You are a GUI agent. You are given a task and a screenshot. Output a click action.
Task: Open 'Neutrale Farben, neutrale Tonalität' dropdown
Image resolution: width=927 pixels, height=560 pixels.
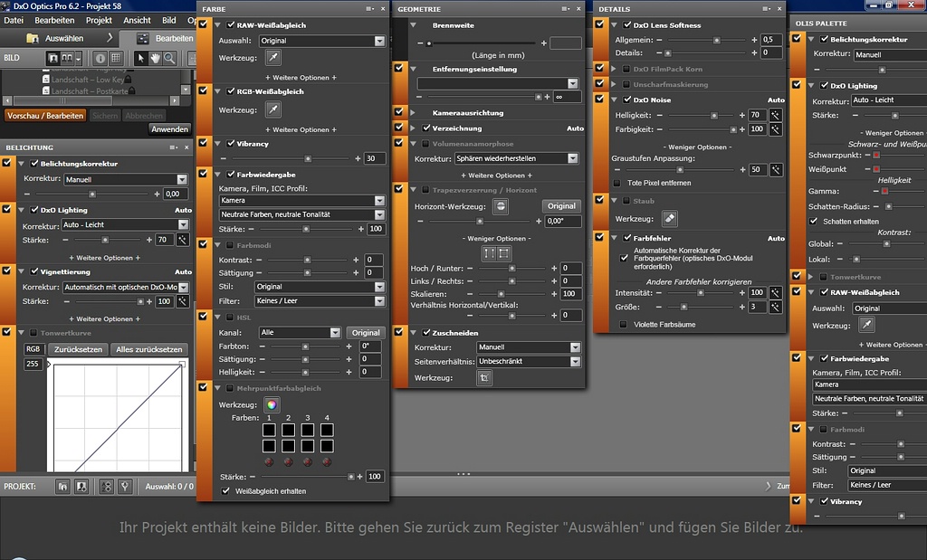pos(302,214)
